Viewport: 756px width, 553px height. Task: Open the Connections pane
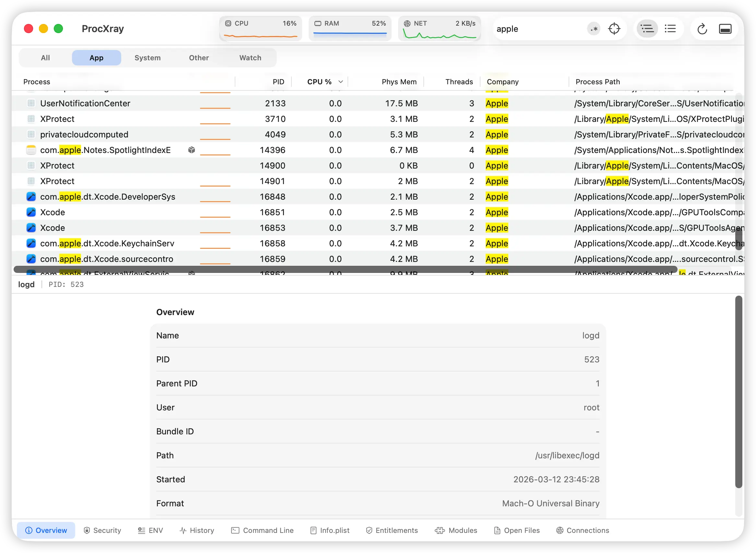[582, 530]
